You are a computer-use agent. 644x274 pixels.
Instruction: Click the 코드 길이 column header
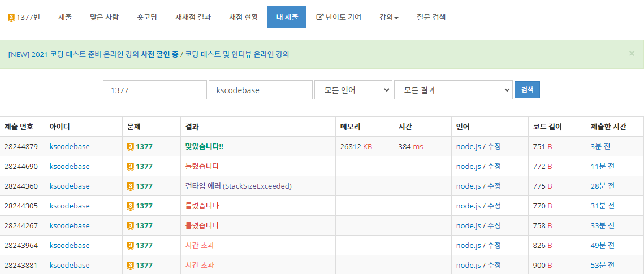547,127
